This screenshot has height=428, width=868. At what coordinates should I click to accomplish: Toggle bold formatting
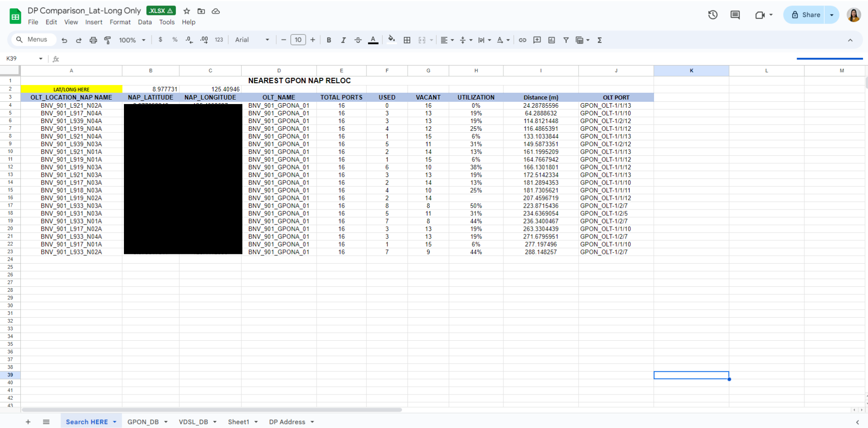click(x=329, y=40)
